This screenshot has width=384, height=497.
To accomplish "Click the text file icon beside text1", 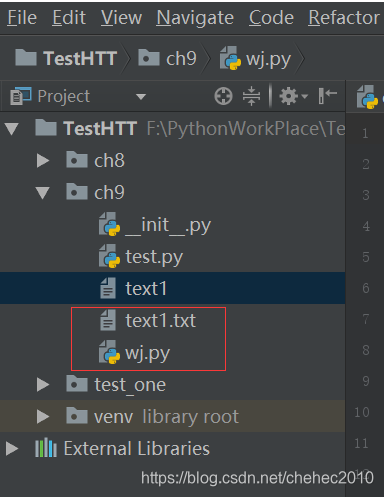I will pos(108,288).
